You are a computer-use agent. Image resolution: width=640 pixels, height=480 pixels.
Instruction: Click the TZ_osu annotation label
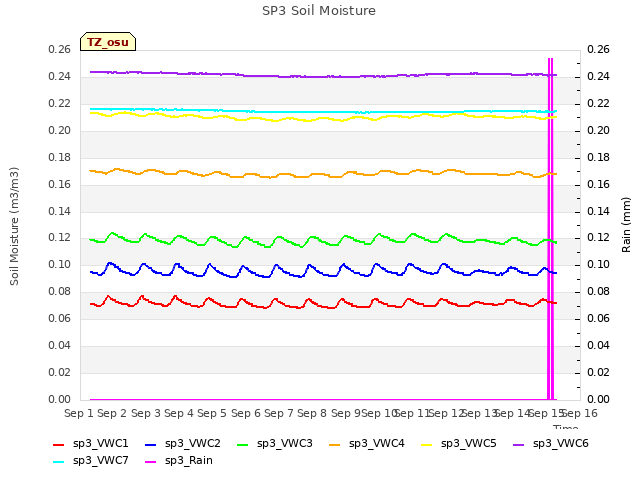(x=108, y=42)
